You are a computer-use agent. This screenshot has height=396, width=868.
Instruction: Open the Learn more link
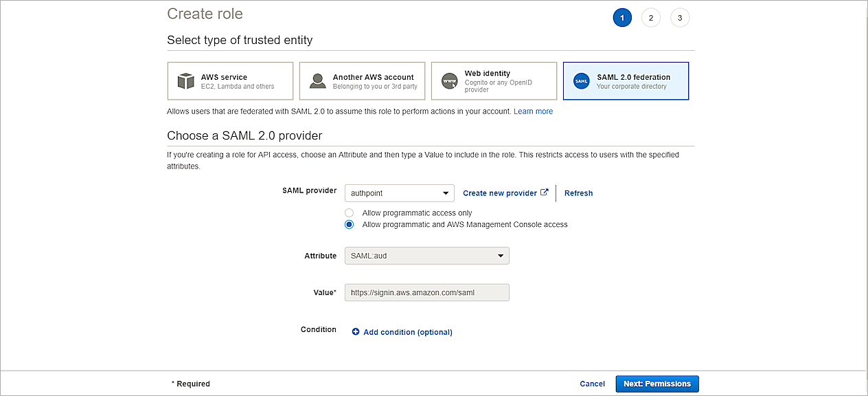(x=533, y=111)
